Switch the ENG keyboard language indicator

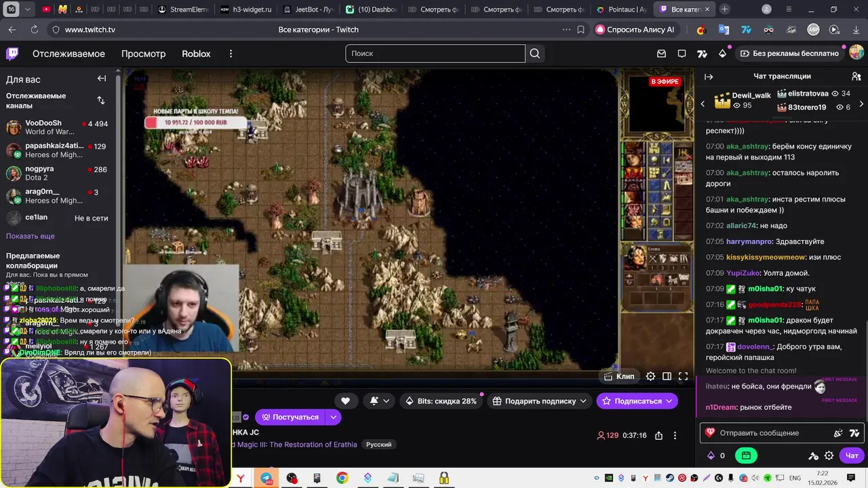tap(795, 479)
